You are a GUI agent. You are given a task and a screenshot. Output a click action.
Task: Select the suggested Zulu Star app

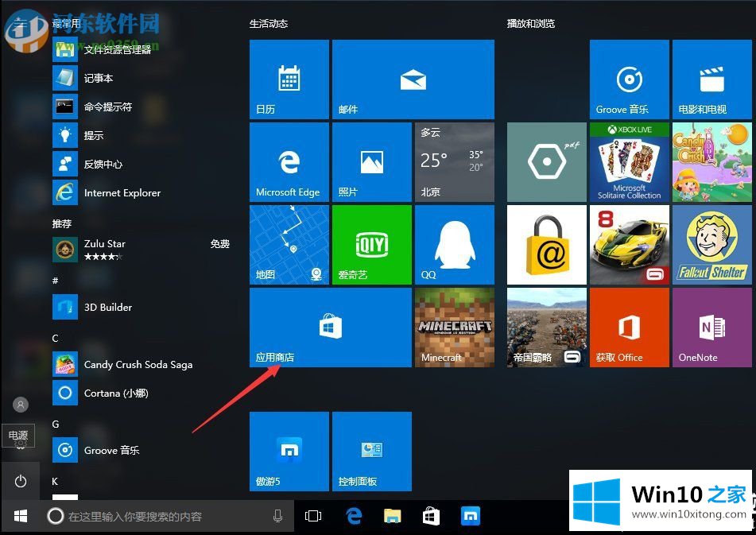coord(142,250)
